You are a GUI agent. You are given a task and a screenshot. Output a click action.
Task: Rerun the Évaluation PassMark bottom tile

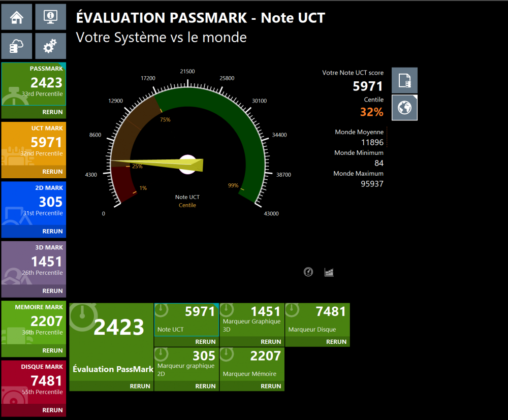(140, 386)
